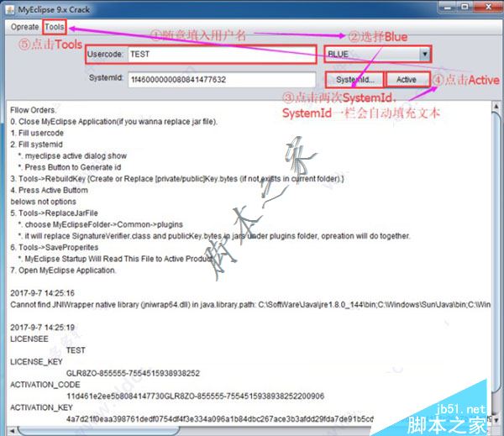Click the 'Press Button to Generate id' line
Screen dimensions: 504x436
coord(70,167)
